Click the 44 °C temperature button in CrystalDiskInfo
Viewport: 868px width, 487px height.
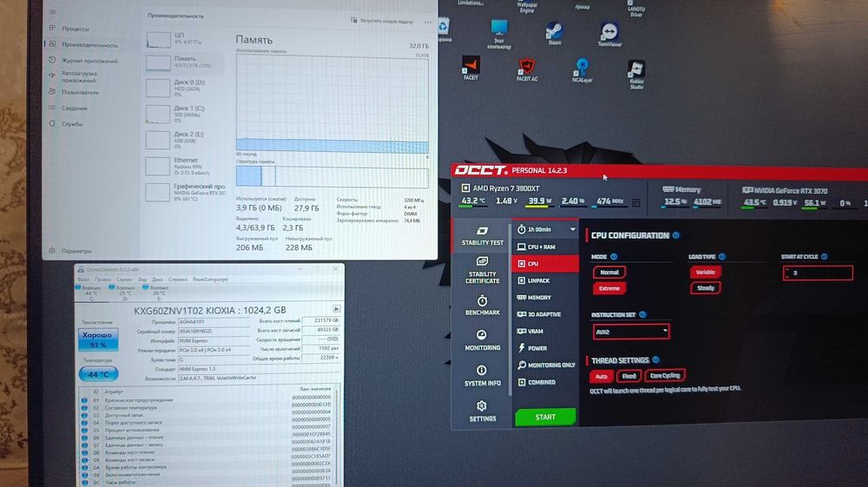98,375
